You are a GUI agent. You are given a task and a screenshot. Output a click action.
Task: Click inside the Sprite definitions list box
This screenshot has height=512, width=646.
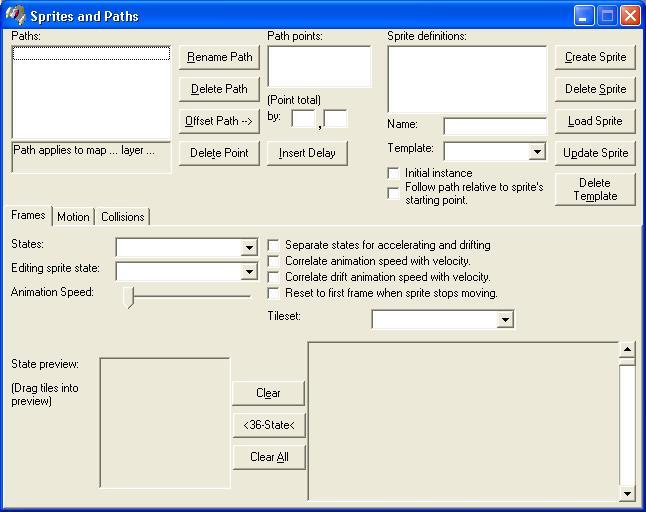(x=467, y=79)
